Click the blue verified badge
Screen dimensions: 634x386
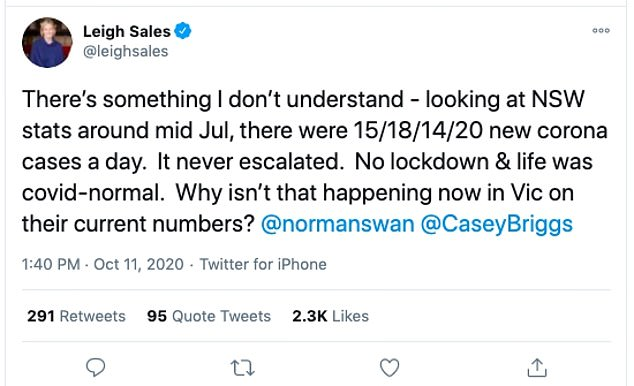(x=183, y=31)
